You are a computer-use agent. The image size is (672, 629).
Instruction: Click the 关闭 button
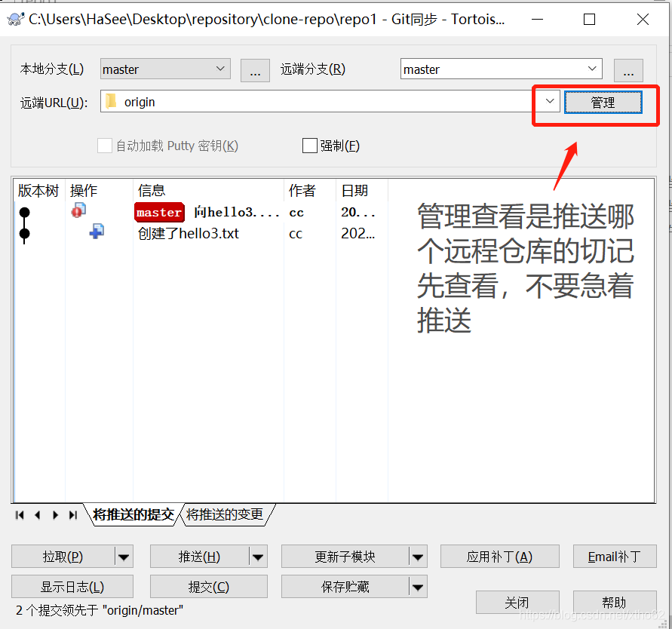coord(517,603)
